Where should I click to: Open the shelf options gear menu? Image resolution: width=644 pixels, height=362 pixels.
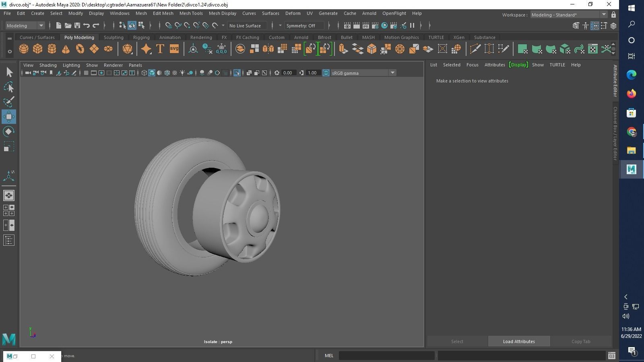click(x=10, y=51)
